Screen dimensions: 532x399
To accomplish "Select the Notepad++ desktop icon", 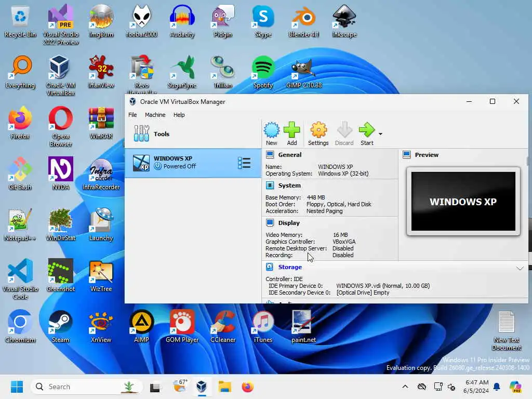I will tap(20, 224).
